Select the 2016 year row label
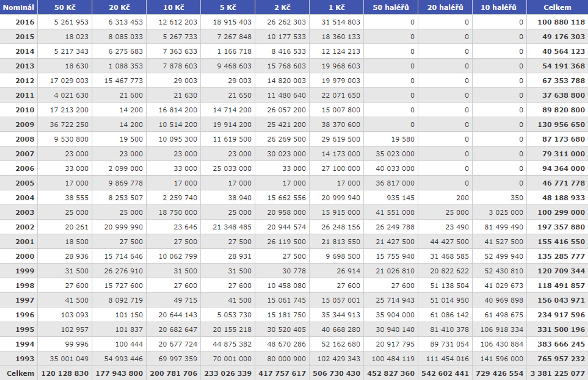This screenshot has height=380, width=588. click(x=25, y=22)
